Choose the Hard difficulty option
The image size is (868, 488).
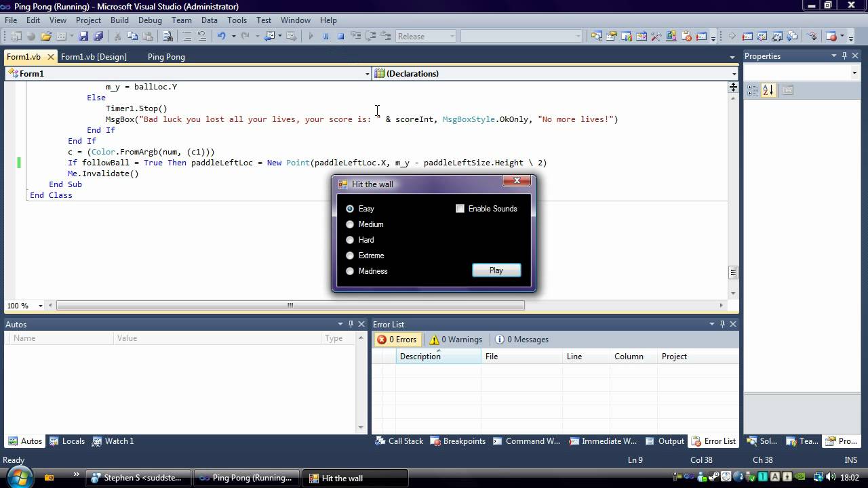(x=350, y=240)
